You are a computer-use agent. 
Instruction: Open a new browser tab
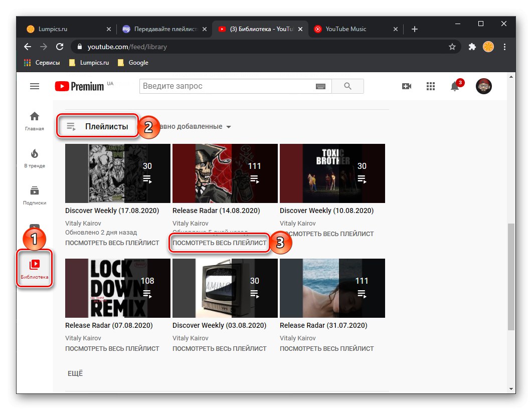(414, 29)
